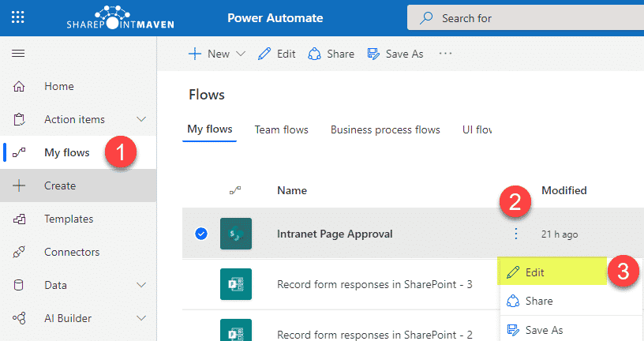Click the AI Builder icon
Image resolution: width=644 pixels, height=341 pixels.
point(19,318)
